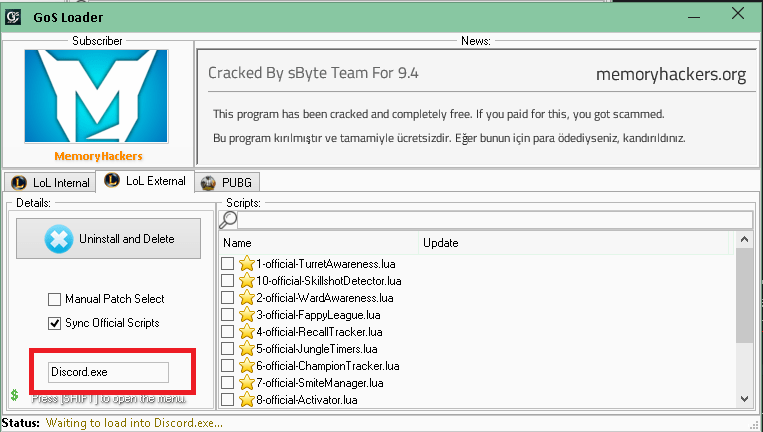Switch to the LoL Internal tab
Image resolution: width=763 pixels, height=432 pixels.
(50, 182)
